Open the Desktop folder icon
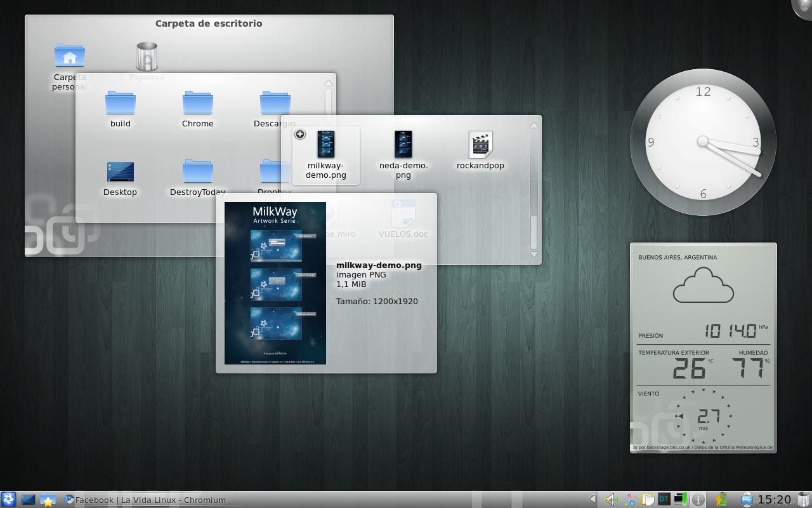This screenshot has width=812, height=508. coord(121,171)
